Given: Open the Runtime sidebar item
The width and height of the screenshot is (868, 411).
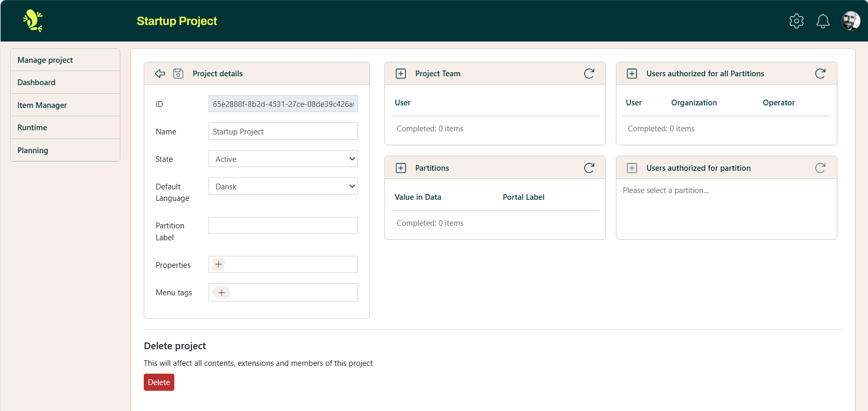Looking at the screenshot, I should (x=32, y=128).
